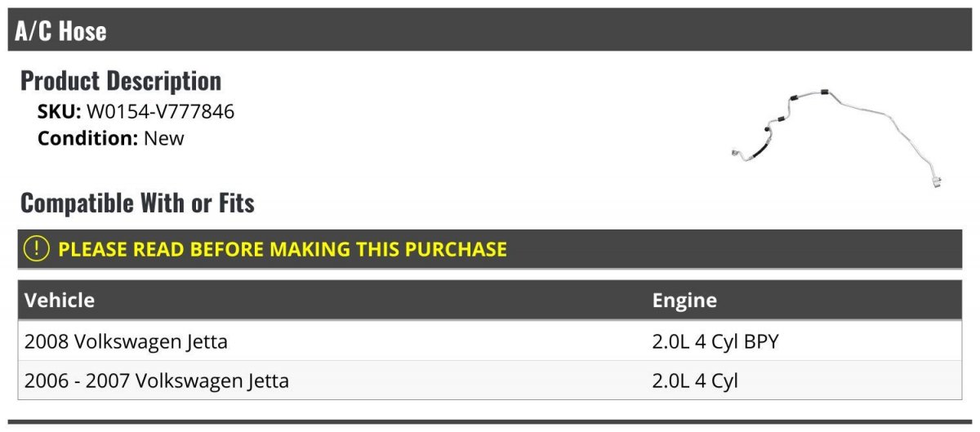Select Compatible With or Fits heading
980x432 pixels.
pyautogui.click(x=137, y=203)
